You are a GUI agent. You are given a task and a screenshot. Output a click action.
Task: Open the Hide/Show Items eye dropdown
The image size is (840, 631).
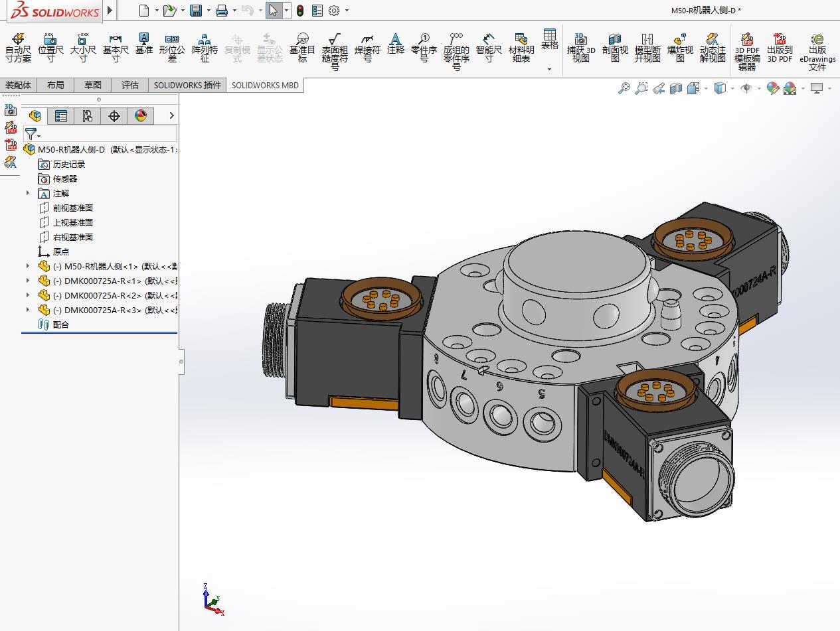point(759,88)
